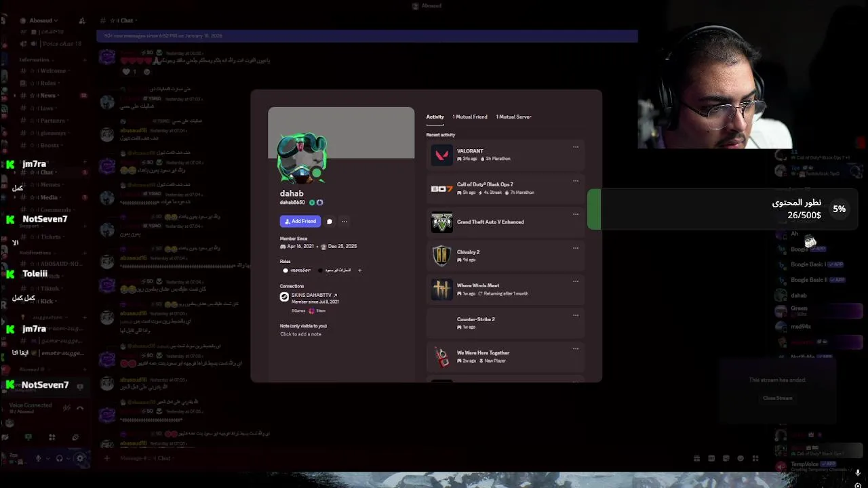
Task: Open options menu for VALORANT activity
Action: pos(576,147)
